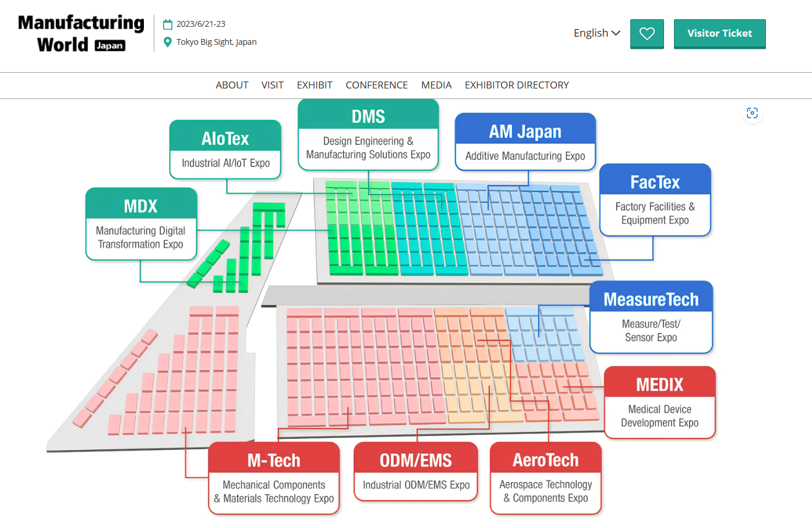Open the English language dropdown
Screen dimensions: 812x528
point(597,33)
